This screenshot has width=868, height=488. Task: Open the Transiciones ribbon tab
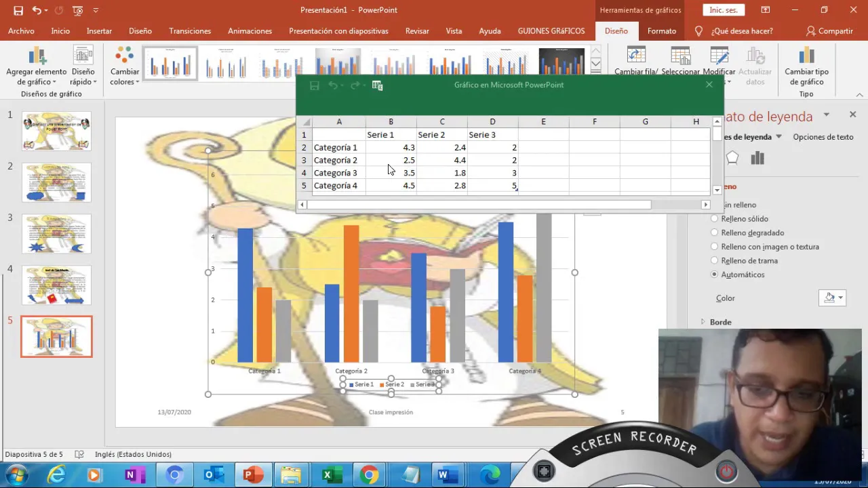[x=190, y=31]
